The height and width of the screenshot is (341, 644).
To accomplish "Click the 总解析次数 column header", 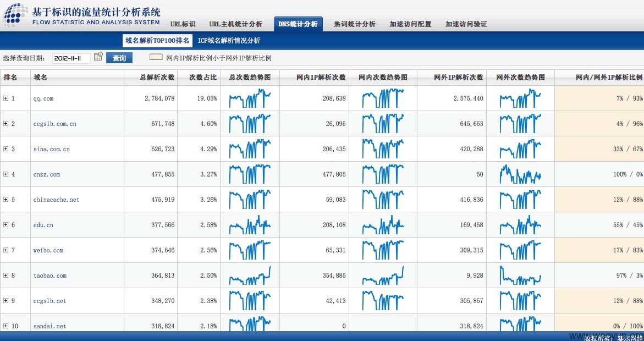I will coord(151,77).
